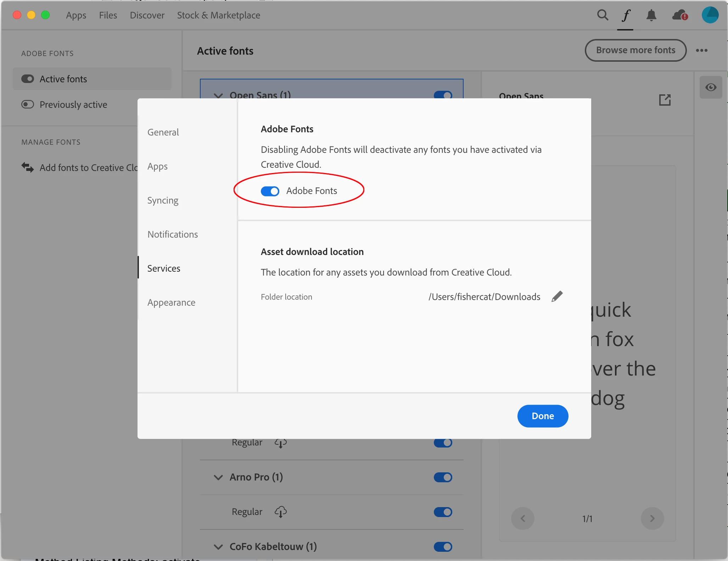This screenshot has height=561, width=728.
Task: Collapse the CoFo Kabeltouw font family
Action: pyautogui.click(x=218, y=546)
